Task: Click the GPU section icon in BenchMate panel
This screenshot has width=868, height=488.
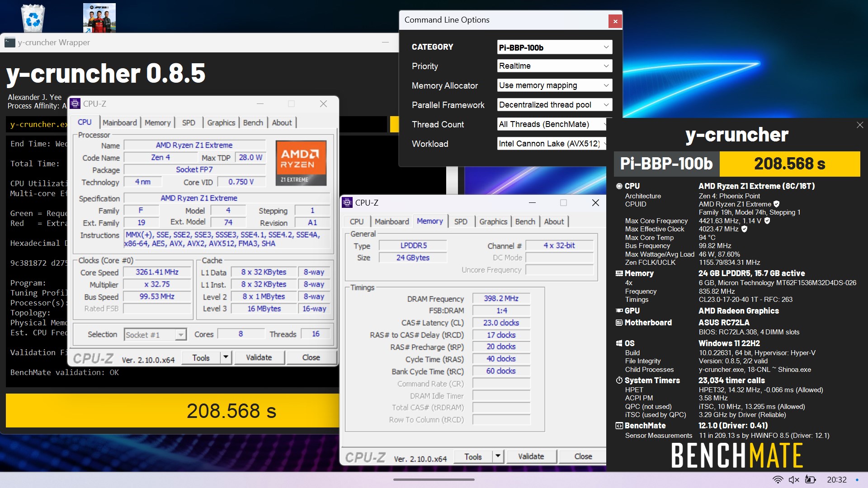Action: pyautogui.click(x=619, y=311)
